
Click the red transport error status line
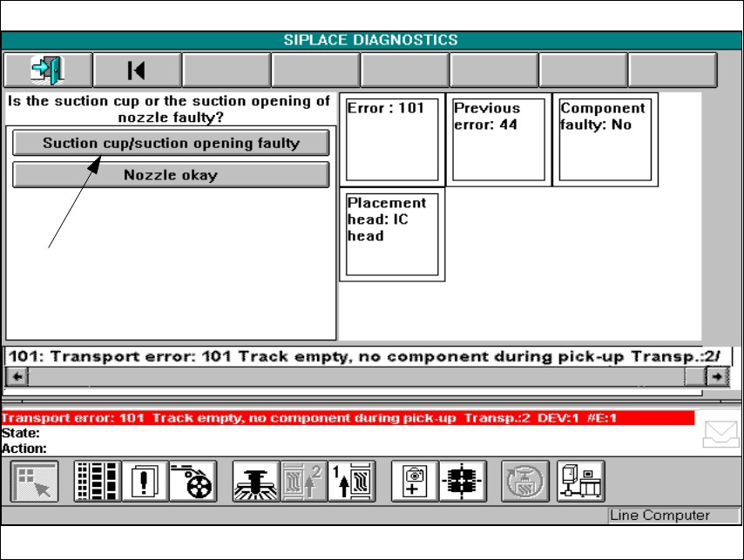(348, 418)
